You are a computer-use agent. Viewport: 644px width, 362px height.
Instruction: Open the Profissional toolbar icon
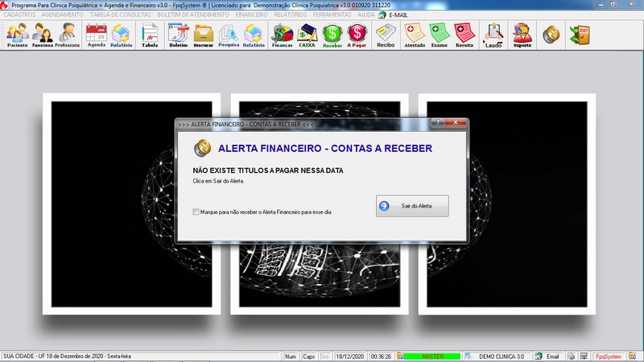(67, 35)
